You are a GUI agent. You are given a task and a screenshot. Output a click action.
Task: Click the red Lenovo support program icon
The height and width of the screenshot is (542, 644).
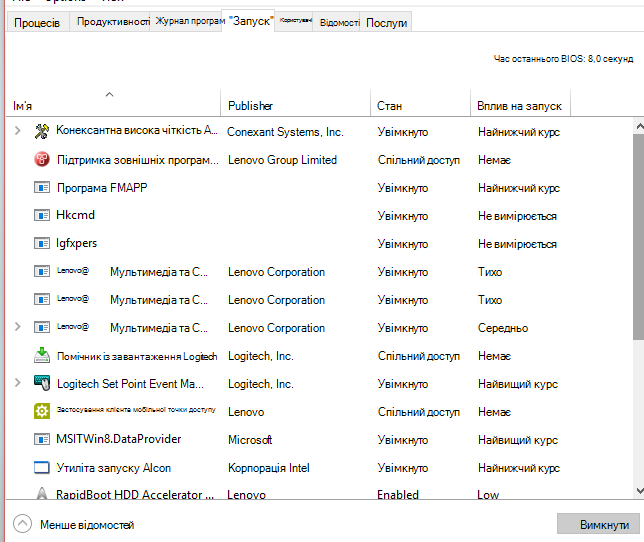point(41,159)
